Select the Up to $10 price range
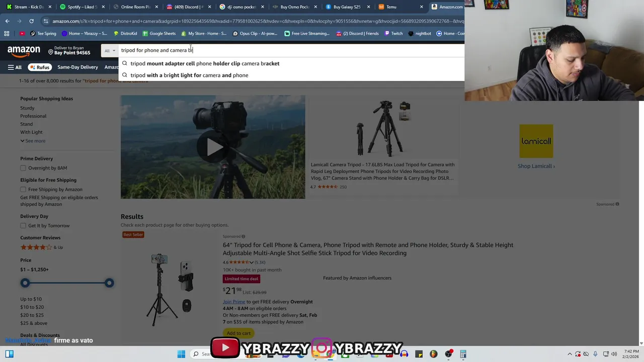644x362 pixels. 31,299
